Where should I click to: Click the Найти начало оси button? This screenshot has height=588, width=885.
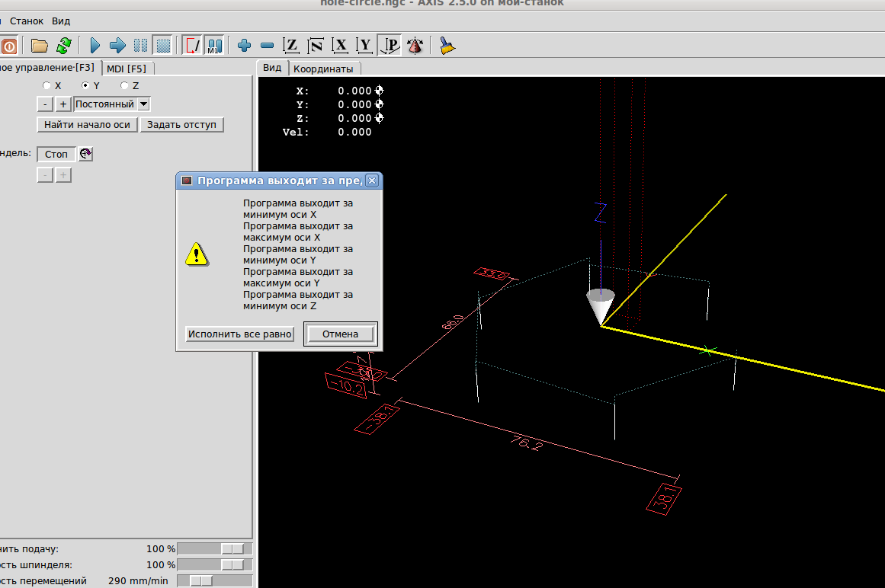(x=87, y=125)
